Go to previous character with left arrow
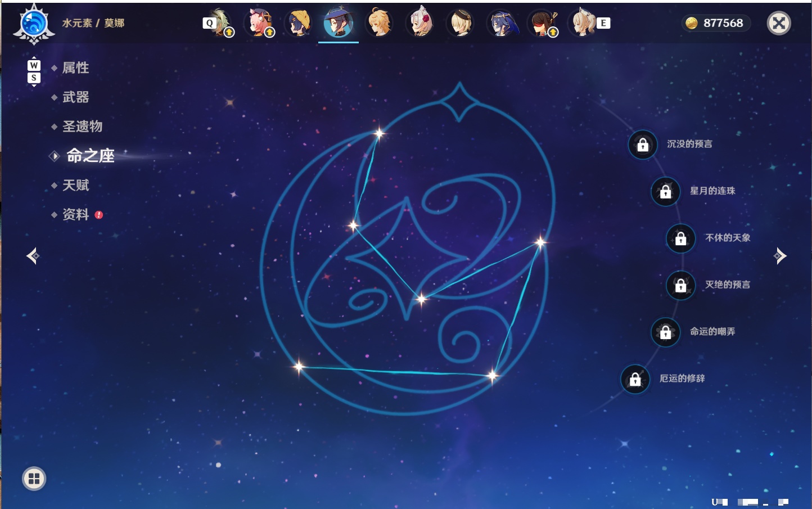The height and width of the screenshot is (509, 812). click(33, 256)
